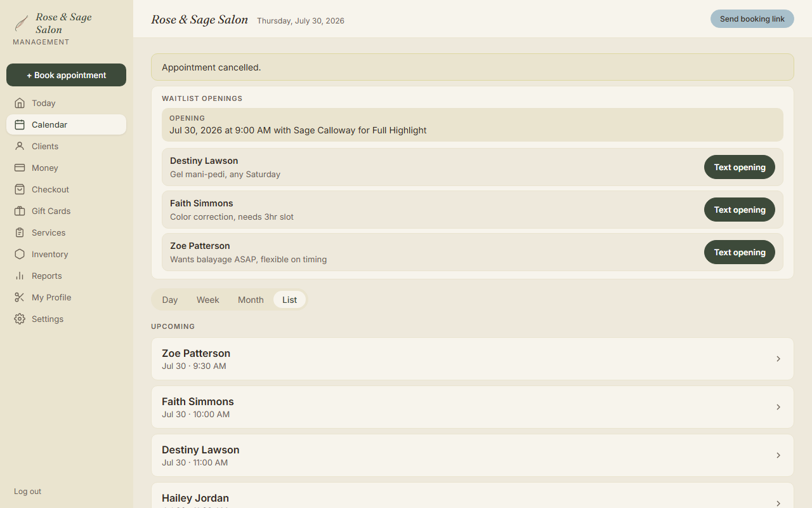Select Zoe Patterson Jul 30 9:30 AM text
Image resolution: width=812 pixels, height=508 pixels.
pos(194,366)
